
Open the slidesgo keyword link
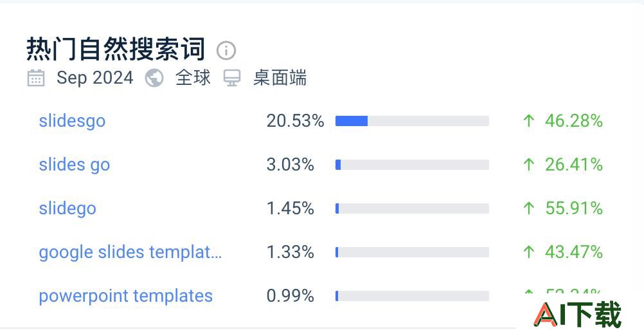(72, 122)
